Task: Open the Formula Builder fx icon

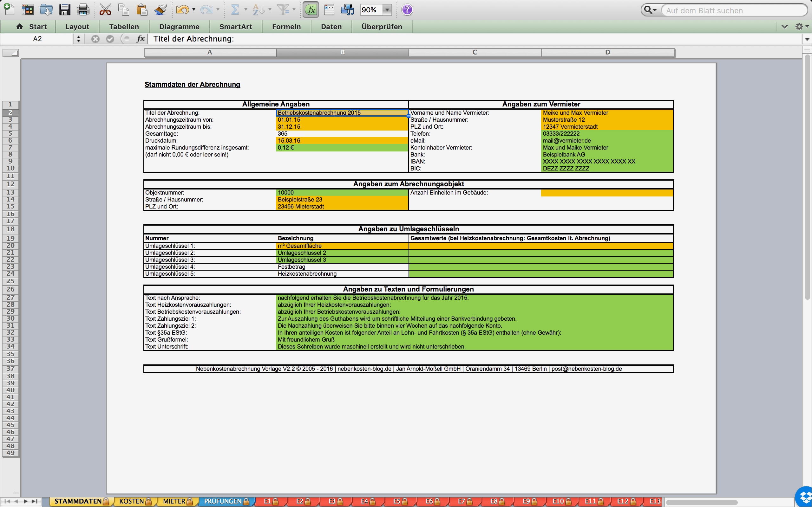Action: [310, 10]
